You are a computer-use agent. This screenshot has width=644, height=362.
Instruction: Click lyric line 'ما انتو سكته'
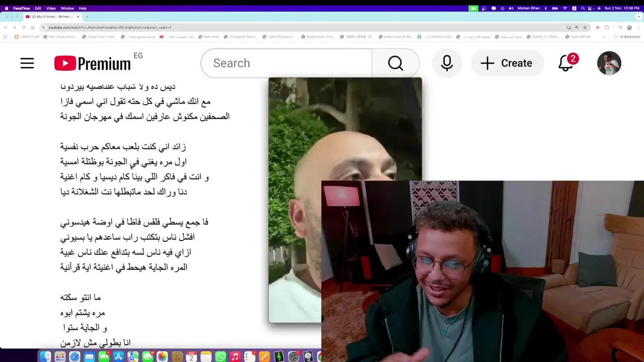tap(80, 298)
